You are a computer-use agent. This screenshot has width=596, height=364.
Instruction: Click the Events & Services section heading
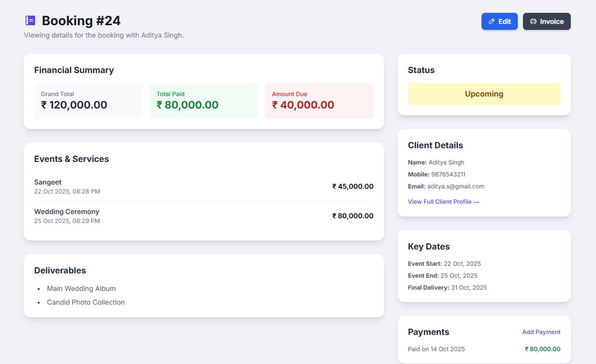point(71,159)
